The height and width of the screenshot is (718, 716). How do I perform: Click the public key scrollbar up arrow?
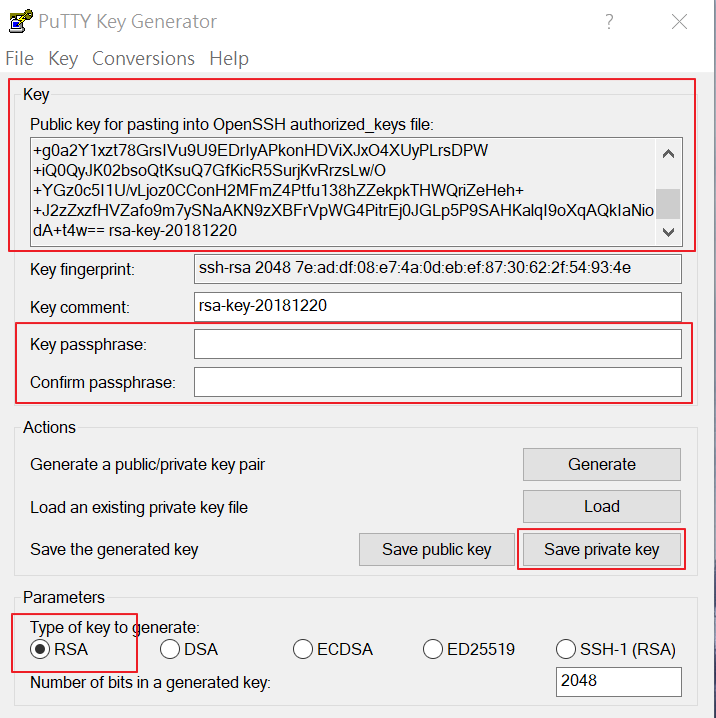pos(668,154)
